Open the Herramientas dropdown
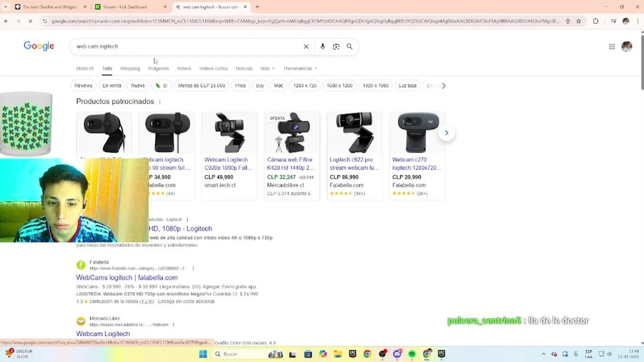Screen dimensions: 644x362 coord(300,68)
